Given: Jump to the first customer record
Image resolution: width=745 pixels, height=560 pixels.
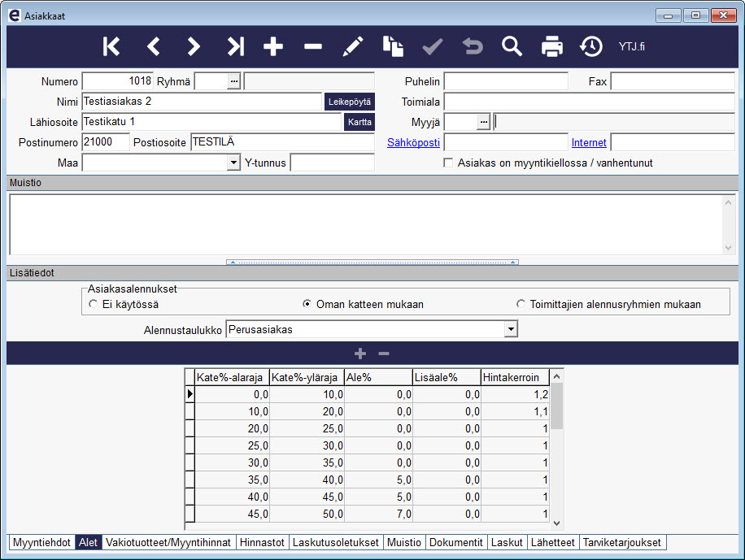Looking at the screenshot, I should tap(111, 46).
